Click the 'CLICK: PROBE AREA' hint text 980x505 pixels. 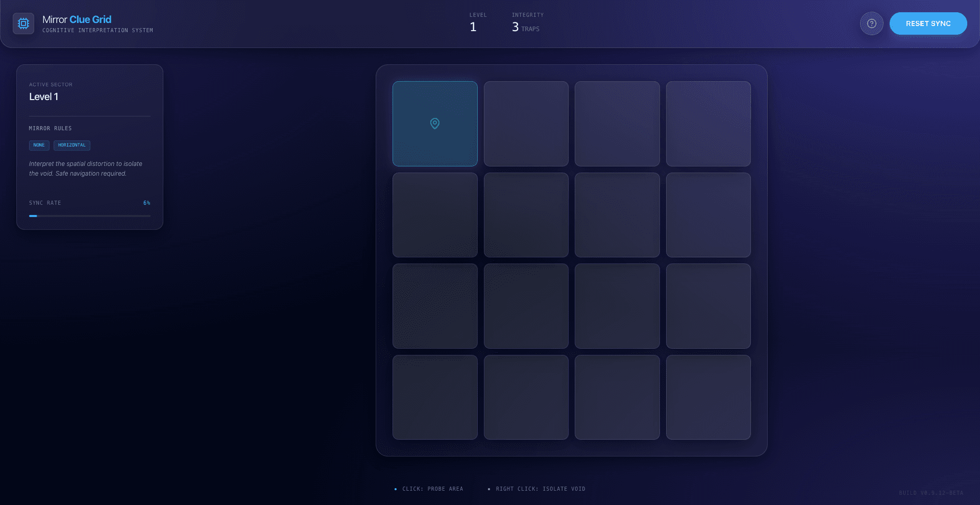click(x=433, y=489)
